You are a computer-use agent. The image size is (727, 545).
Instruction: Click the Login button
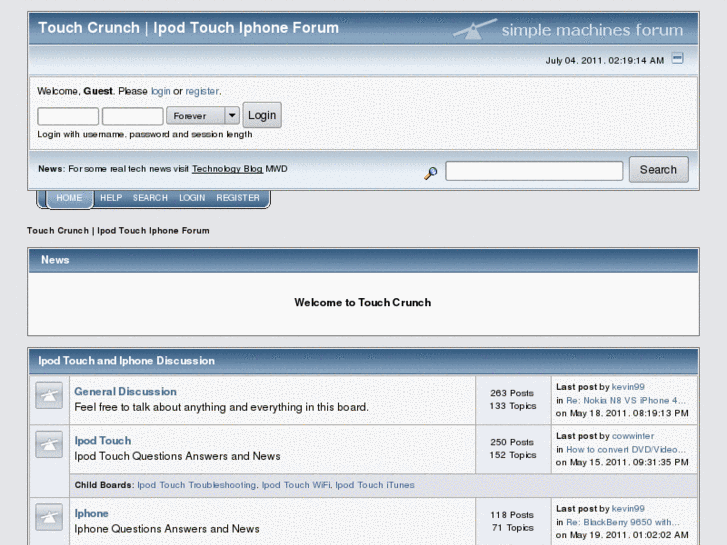262,115
